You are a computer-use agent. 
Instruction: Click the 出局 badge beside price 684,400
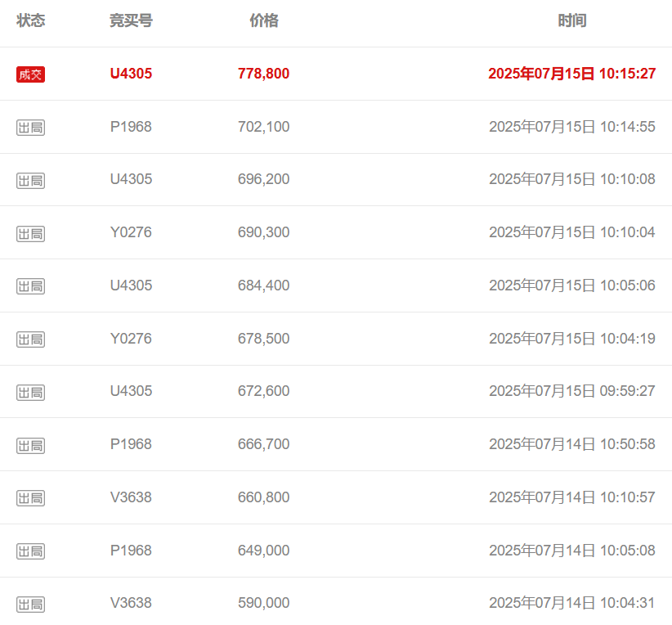(30, 286)
